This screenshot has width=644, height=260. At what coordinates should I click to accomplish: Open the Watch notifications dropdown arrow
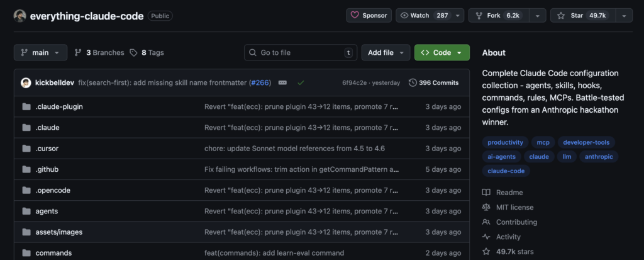click(458, 16)
